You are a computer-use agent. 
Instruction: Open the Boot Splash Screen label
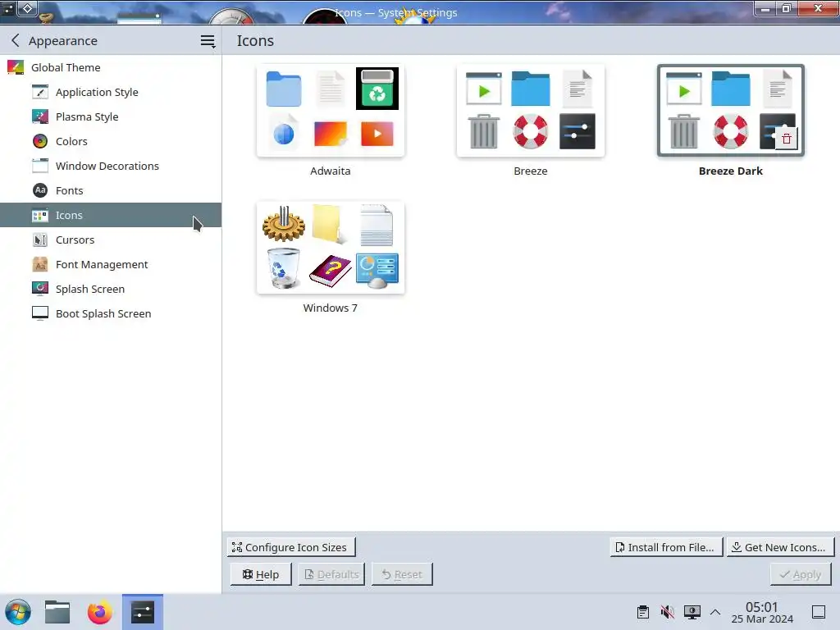tap(103, 314)
